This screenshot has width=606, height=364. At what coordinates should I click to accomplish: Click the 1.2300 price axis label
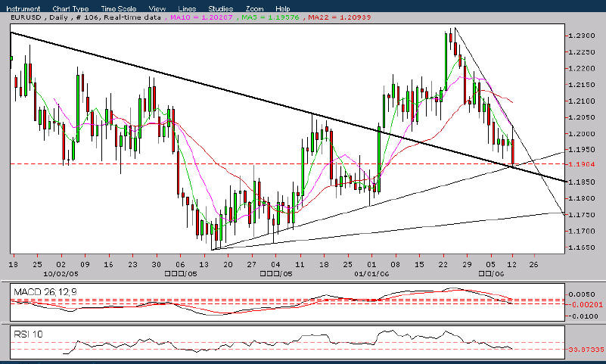581,36
